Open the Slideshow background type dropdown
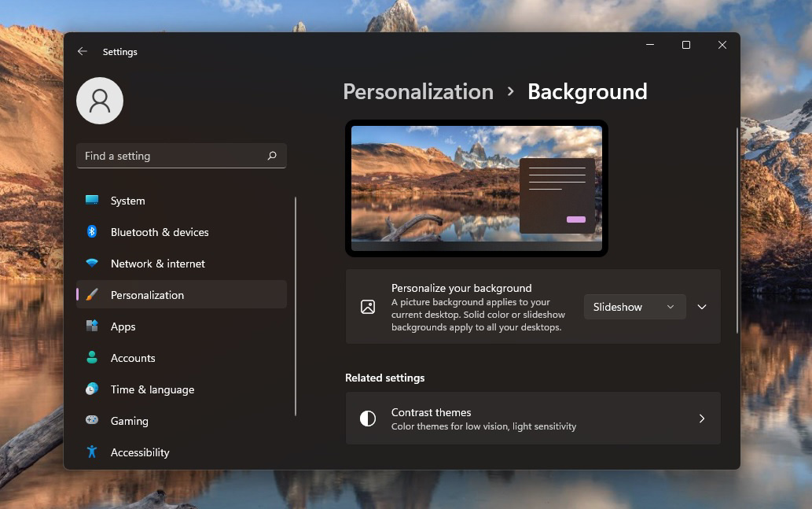 click(634, 307)
